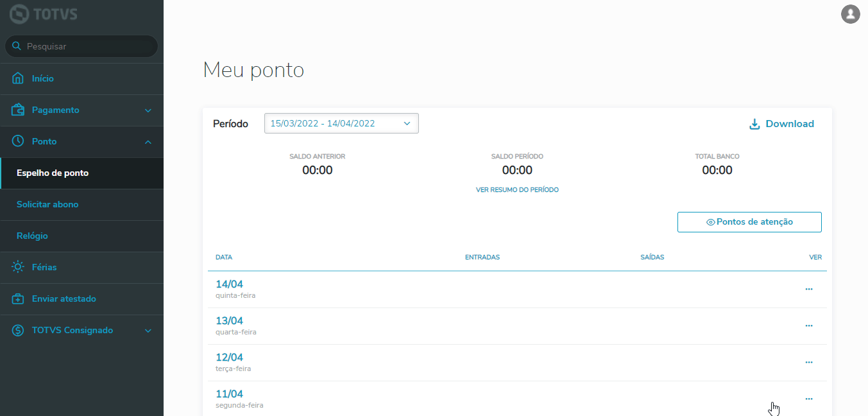Image resolution: width=868 pixels, height=416 pixels.
Task: Click the Download link text
Action: 790,124
